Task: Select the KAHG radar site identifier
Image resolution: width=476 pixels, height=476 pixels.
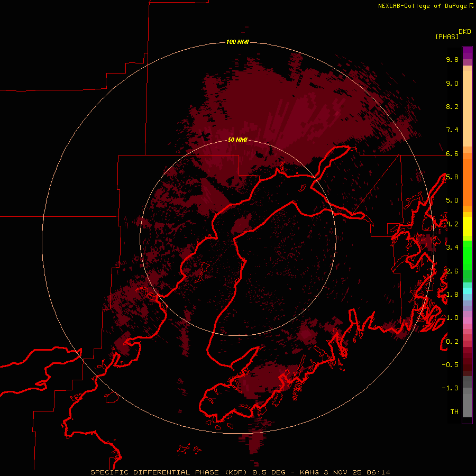Action: (x=309, y=472)
